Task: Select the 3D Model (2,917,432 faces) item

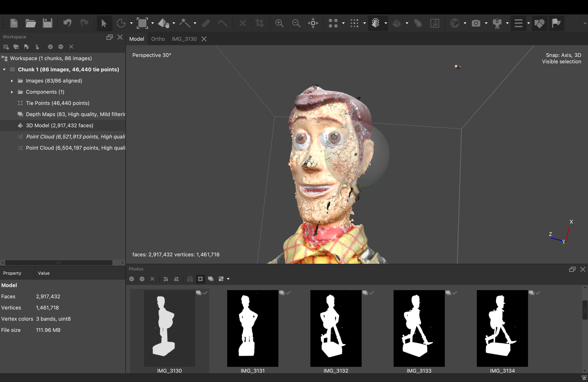Action: tap(60, 125)
